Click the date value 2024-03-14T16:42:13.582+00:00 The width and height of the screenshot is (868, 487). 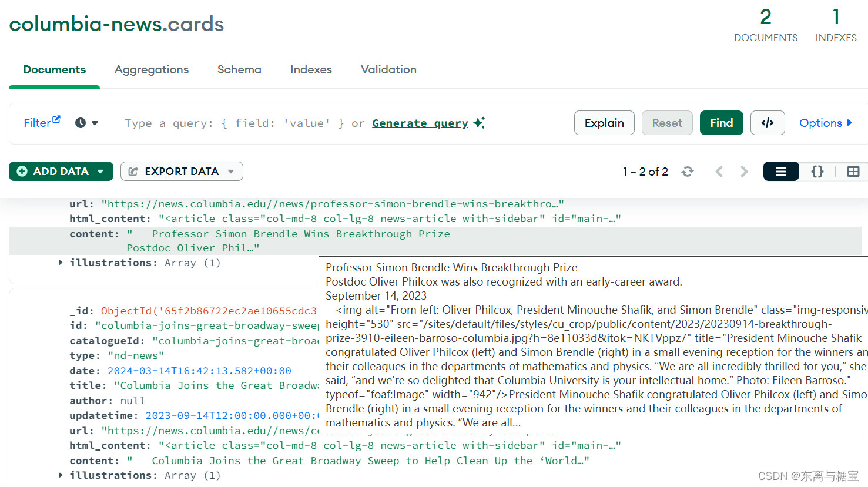[x=199, y=371]
